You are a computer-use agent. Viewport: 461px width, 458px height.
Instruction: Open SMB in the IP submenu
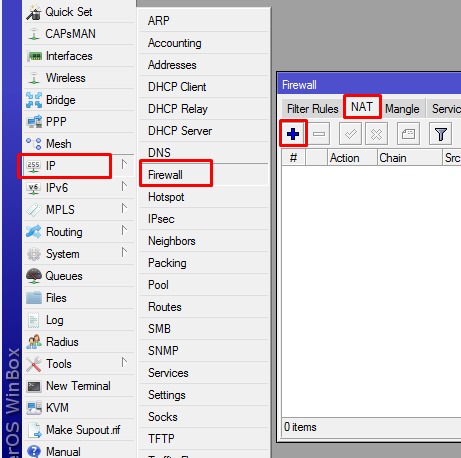coord(204,329)
